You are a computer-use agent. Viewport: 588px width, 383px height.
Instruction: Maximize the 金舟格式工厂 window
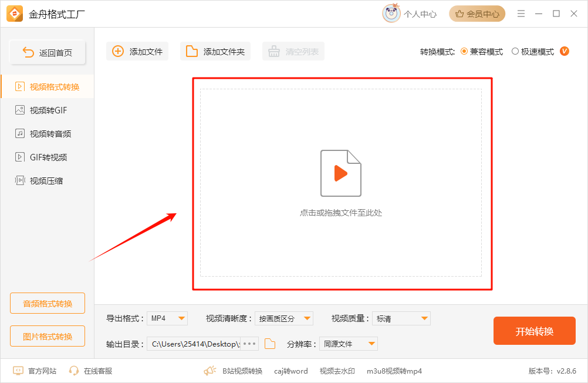coord(556,14)
